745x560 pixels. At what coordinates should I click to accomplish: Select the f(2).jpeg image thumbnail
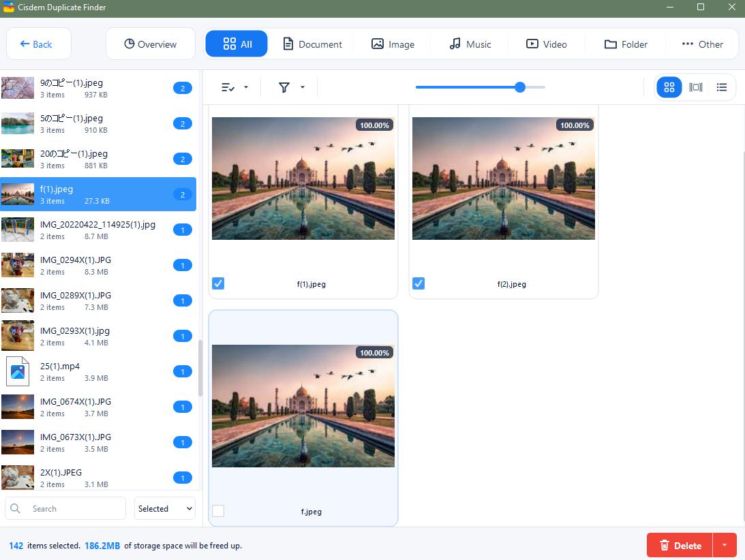[x=504, y=178]
